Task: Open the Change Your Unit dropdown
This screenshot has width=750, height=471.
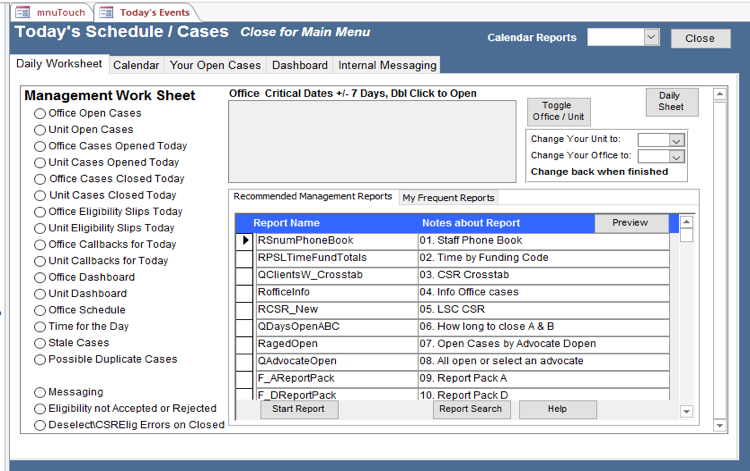Action: pos(676,140)
